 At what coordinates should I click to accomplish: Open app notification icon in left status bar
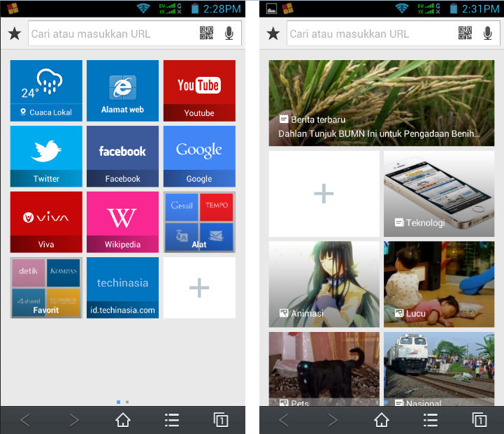pyautogui.click(x=13, y=8)
